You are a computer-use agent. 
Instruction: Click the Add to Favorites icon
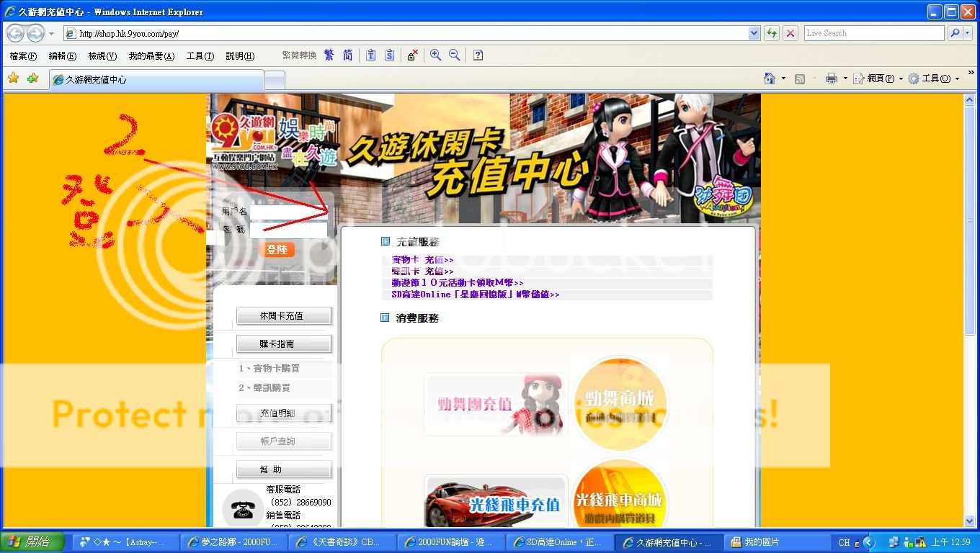pos(32,78)
